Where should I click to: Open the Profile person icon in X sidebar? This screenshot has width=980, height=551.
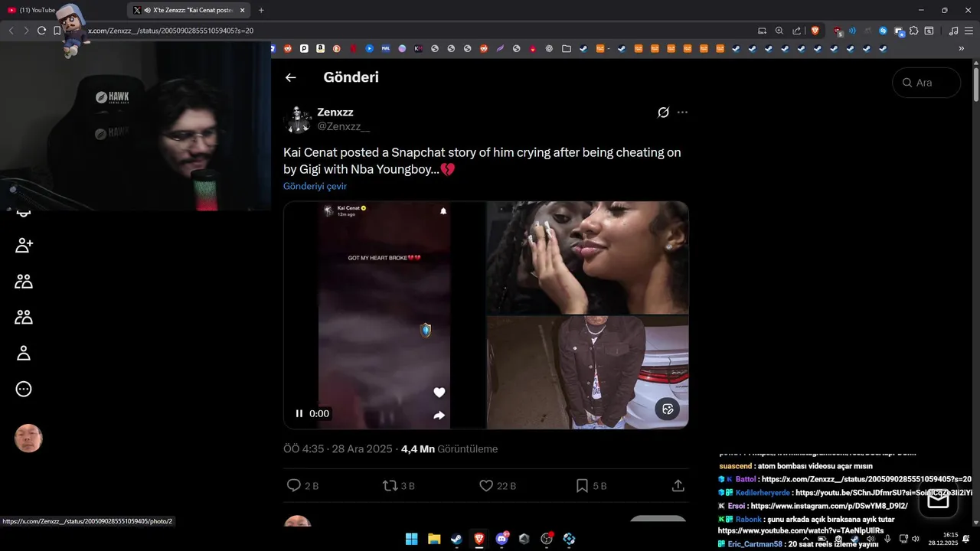pos(24,353)
